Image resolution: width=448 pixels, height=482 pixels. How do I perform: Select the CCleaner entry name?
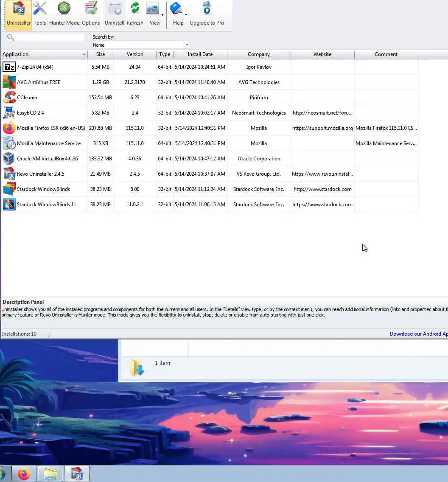pos(27,98)
